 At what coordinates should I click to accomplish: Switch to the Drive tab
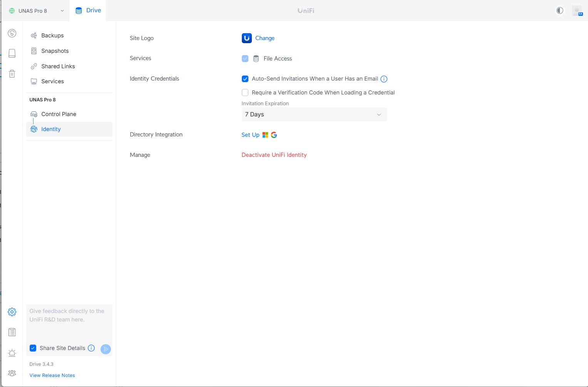click(x=88, y=10)
